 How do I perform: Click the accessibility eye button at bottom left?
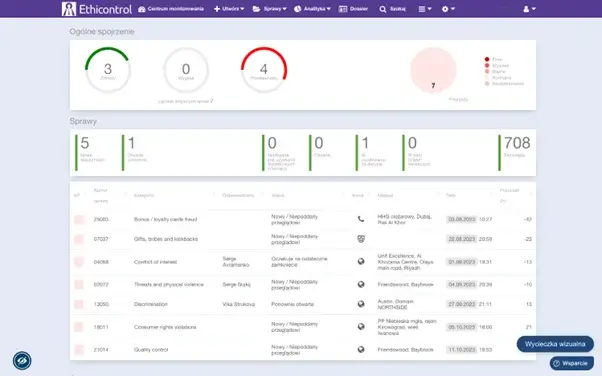click(22, 360)
